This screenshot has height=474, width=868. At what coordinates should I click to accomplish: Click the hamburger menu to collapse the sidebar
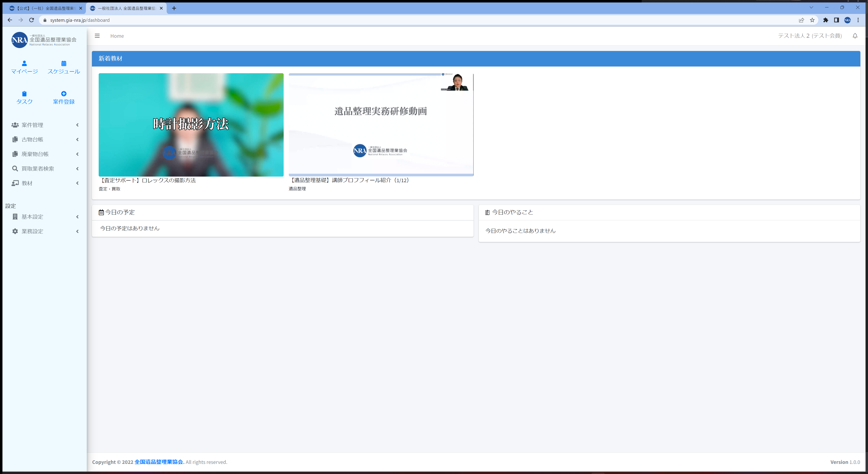point(97,36)
